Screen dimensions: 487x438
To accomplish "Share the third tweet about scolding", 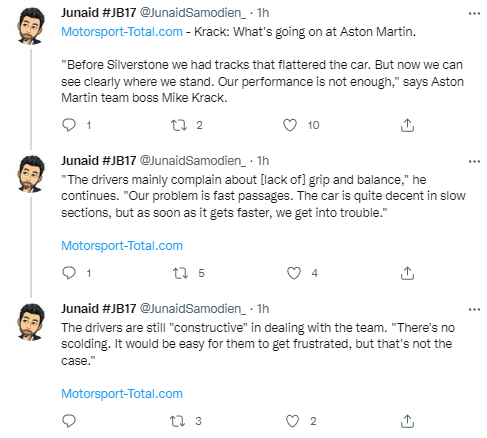I will tap(407, 421).
